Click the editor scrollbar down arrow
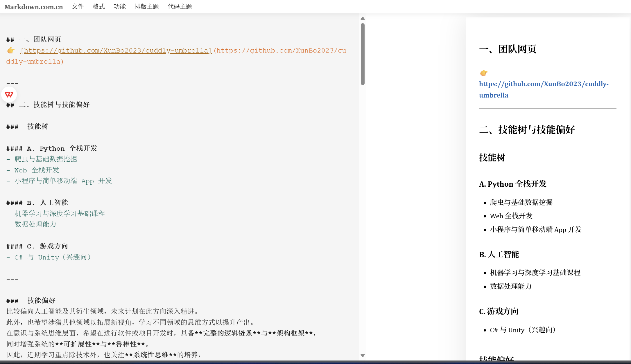Image resolution: width=631 pixels, height=364 pixels. (x=363, y=355)
